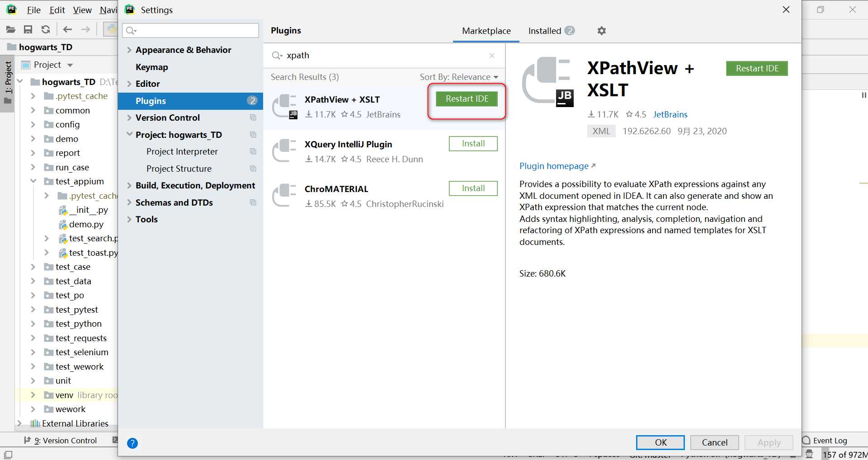Open the plugins gear settings icon
Viewport: 868px width, 460px height.
[x=601, y=31]
